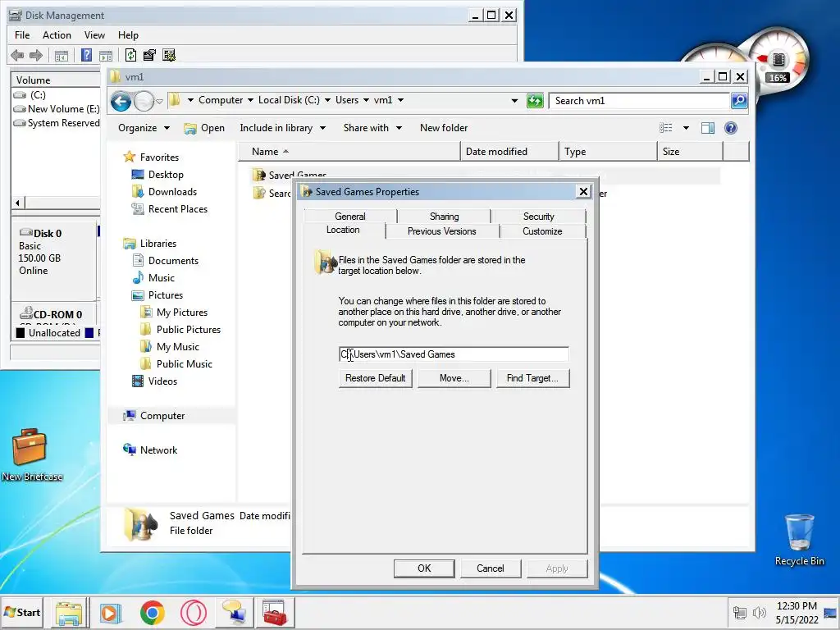Expand the Computer breadcrumb dropdown arrow

249,100
